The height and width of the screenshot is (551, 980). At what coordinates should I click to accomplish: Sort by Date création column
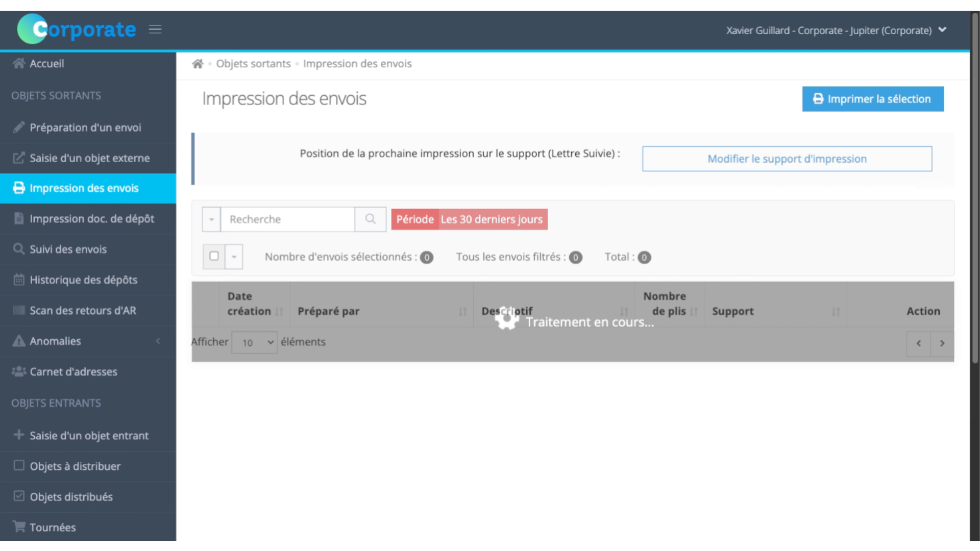(x=255, y=304)
